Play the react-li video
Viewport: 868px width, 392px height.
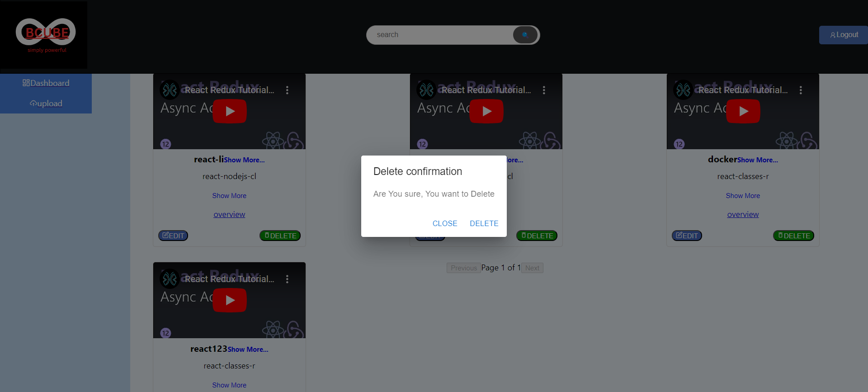(x=230, y=111)
